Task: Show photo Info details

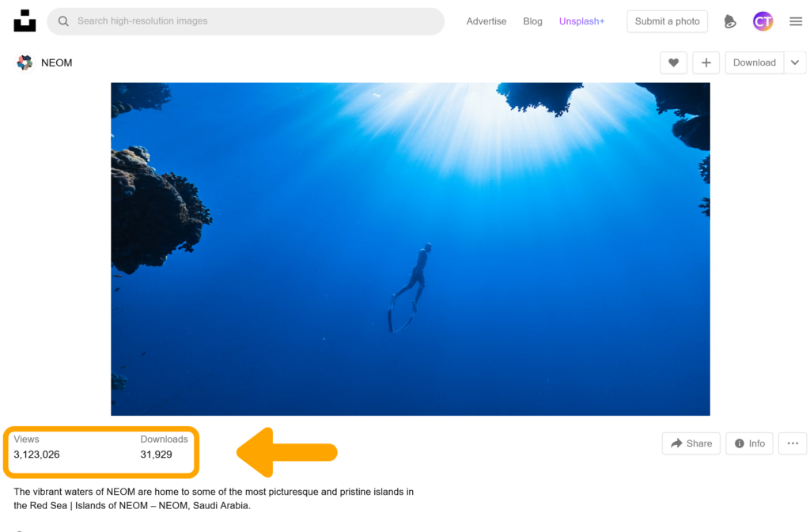Action: [749, 443]
